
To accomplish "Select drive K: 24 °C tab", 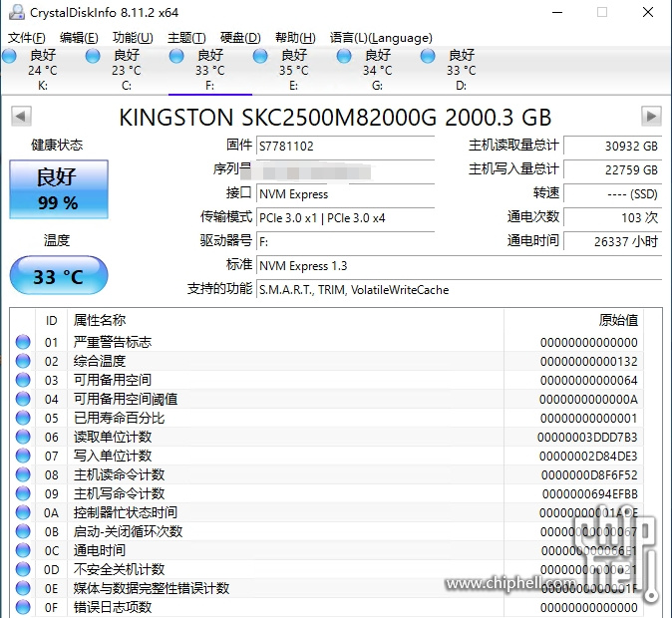I will (43, 70).
